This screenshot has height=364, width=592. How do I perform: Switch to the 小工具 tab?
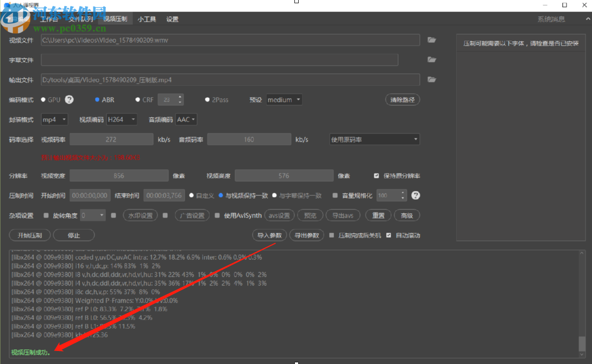pyautogui.click(x=147, y=19)
